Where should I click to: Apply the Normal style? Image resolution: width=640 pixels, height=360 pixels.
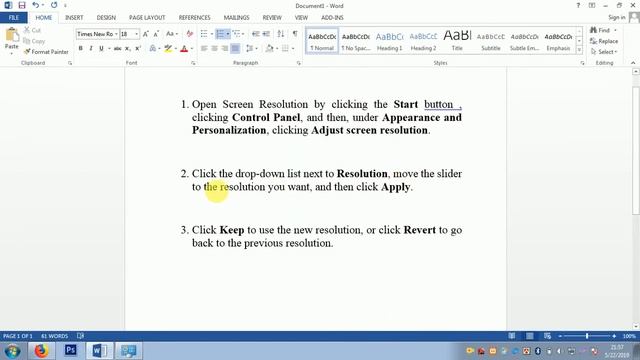click(x=322, y=41)
